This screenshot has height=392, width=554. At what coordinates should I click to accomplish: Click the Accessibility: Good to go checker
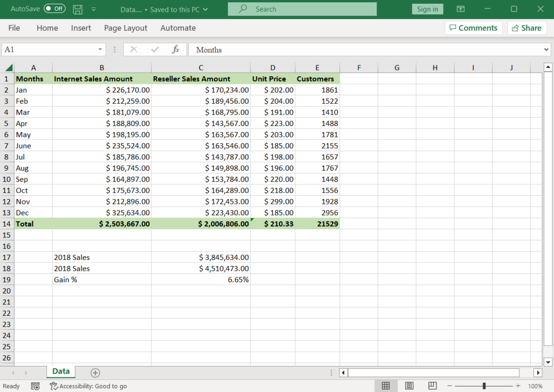(88, 386)
